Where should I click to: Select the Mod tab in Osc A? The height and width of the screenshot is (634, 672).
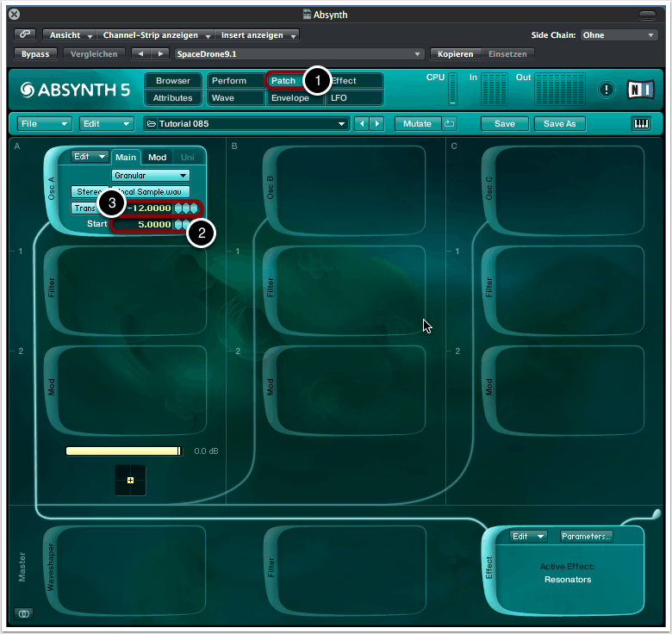[x=157, y=158]
